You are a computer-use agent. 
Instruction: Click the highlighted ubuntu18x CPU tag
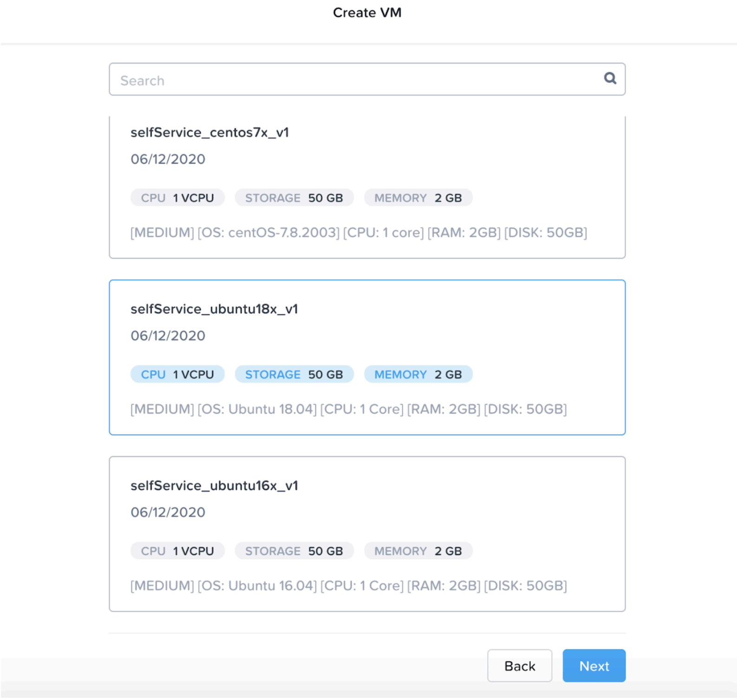[x=178, y=375]
